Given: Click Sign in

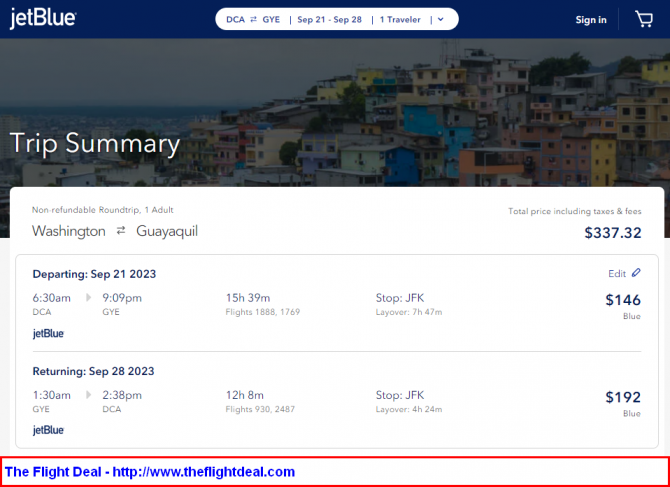Looking at the screenshot, I should 591,20.
